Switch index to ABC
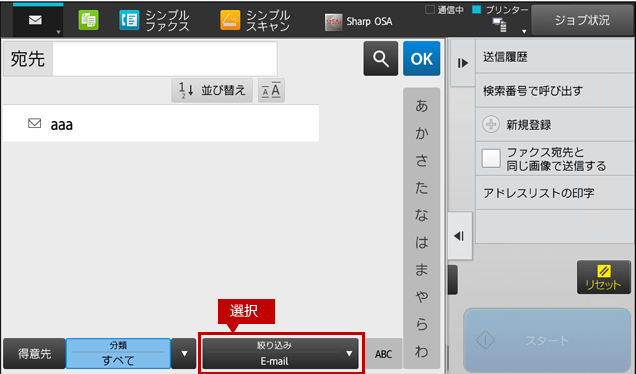The width and height of the screenshot is (636, 374). tap(383, 354)
